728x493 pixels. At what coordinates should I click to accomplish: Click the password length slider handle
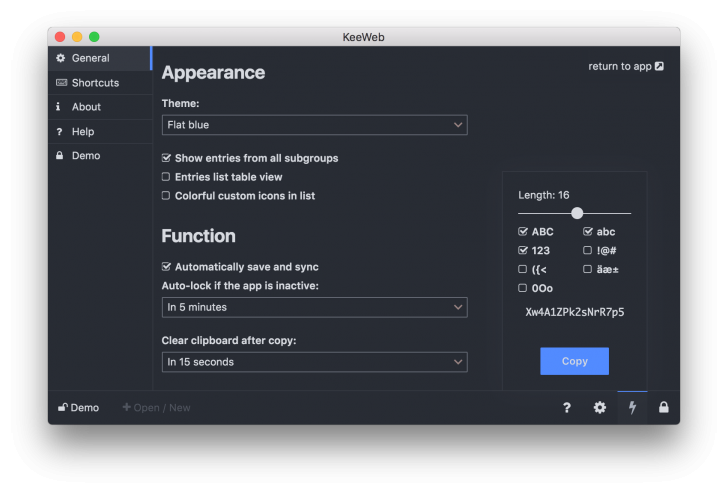pos(577,213)
